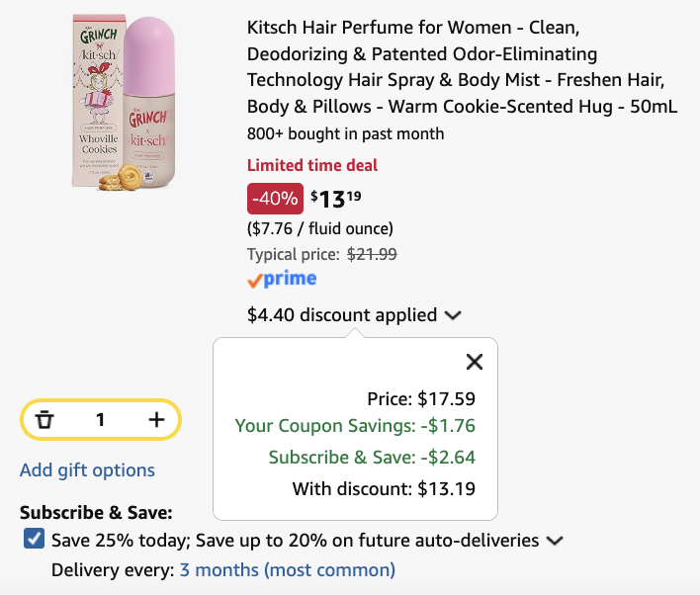Click the quantity number field

click(101, 420)
